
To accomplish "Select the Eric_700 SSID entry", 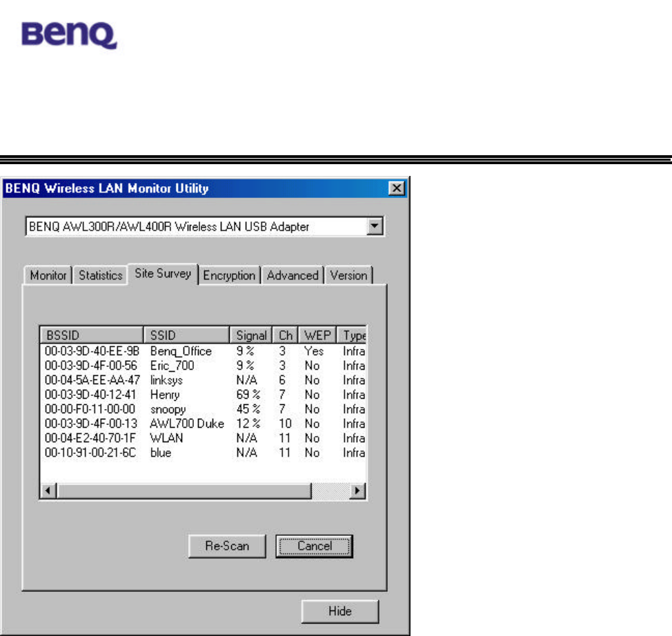I will tap(172, 366).
